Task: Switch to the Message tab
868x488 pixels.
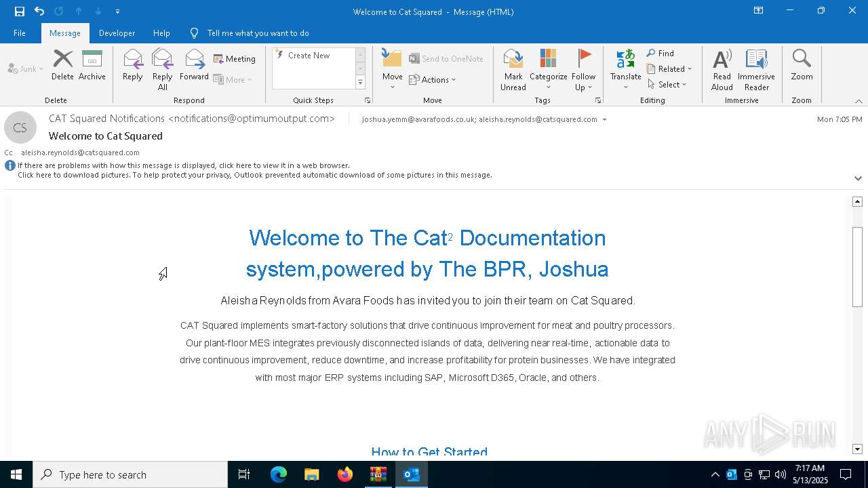Action: pyautogui.click(x=65, y=33)
